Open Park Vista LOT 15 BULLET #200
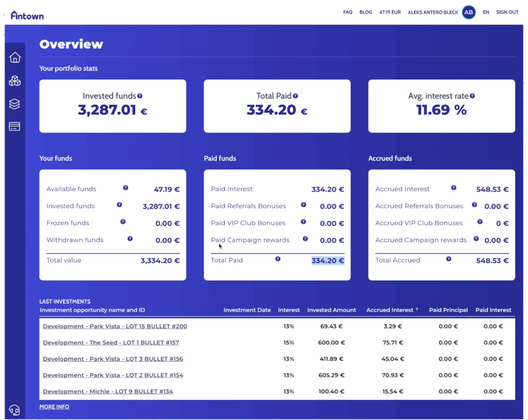This screenshot has height=420, width=528. click(x=115, y=326)
